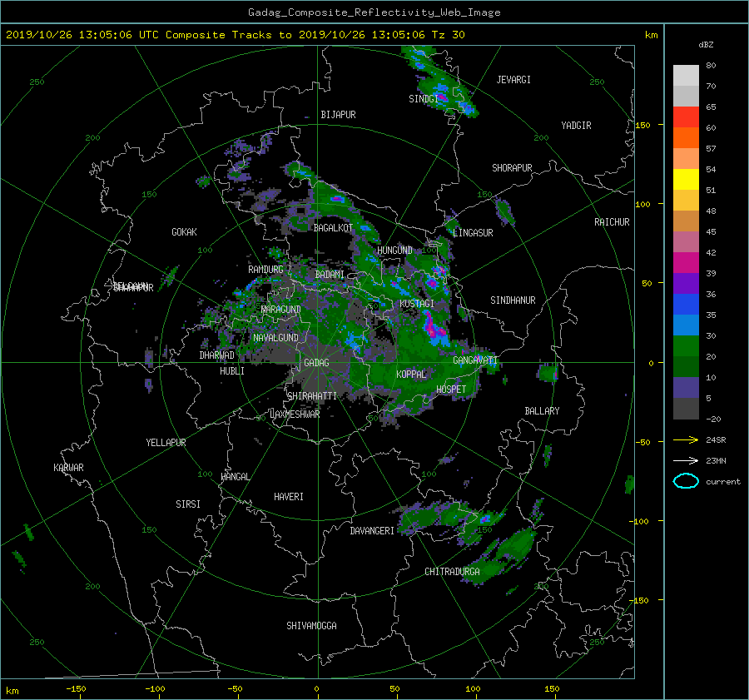This screenshot has height=700, width=749.
Task: Click the SINDHANUR city label
Action: [x=513, y=300]
